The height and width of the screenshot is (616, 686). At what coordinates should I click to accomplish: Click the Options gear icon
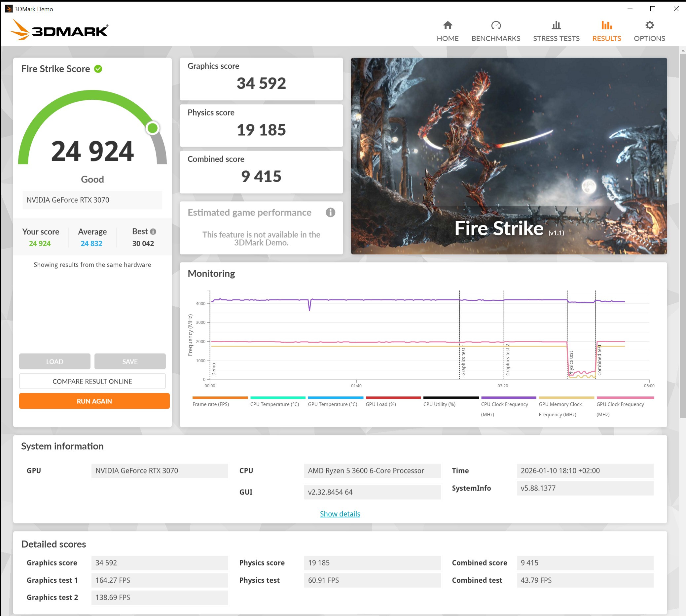649,25
